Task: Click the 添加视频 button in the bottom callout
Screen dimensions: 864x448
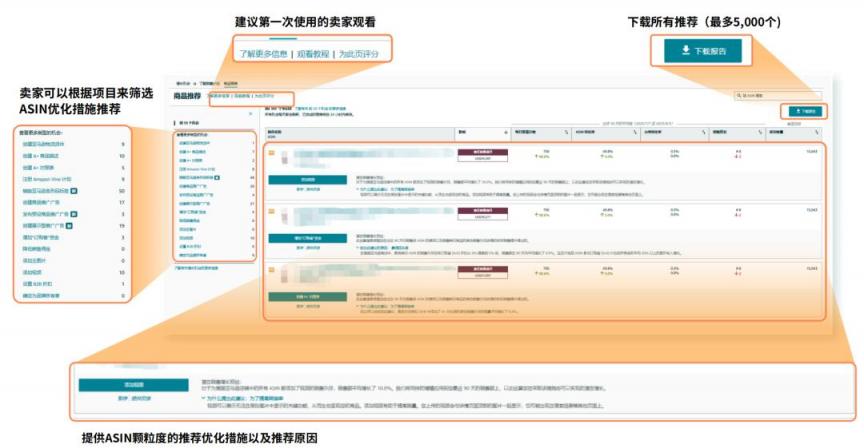Action: point(133,384)
